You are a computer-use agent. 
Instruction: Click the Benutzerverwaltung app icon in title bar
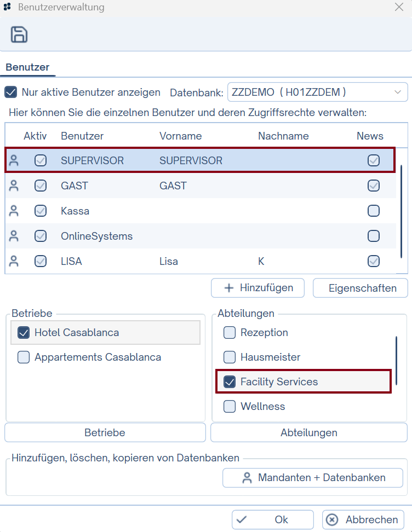[x=8, y=8]
